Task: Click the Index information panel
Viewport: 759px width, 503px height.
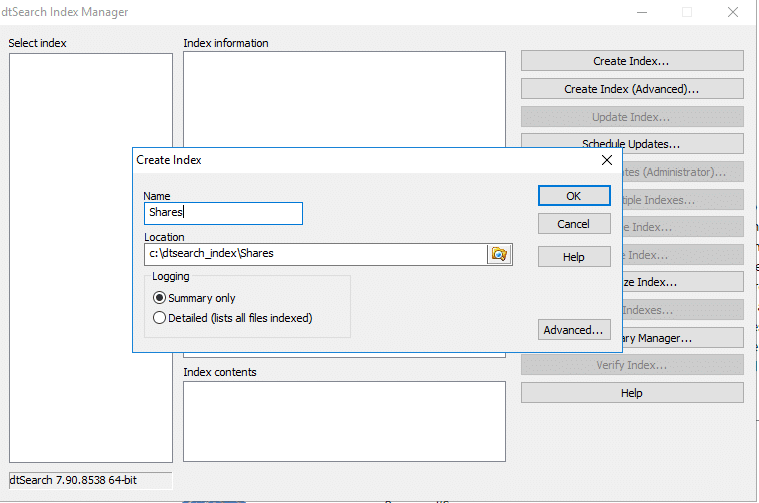Action: point(344,100)
